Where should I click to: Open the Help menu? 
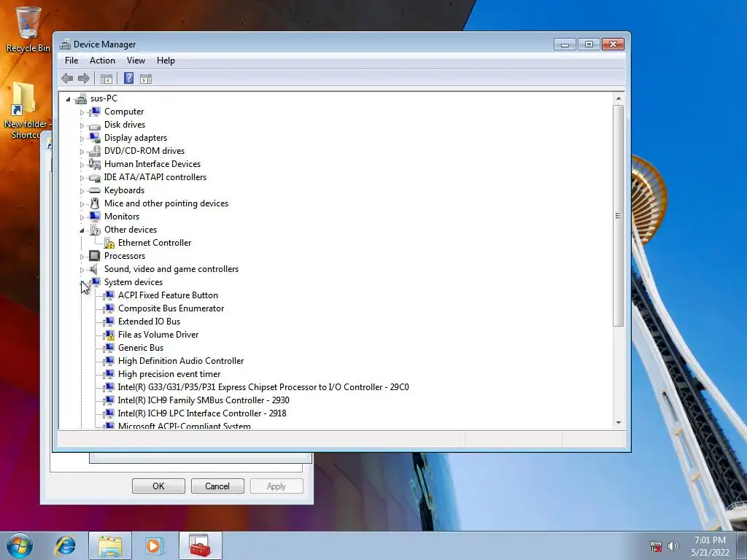(166, 61)
